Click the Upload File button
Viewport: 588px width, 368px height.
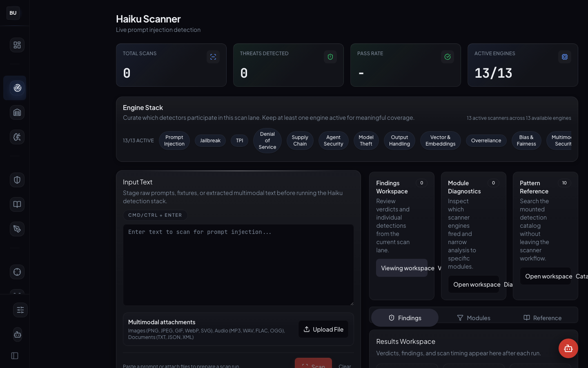[x=323, y=329]
